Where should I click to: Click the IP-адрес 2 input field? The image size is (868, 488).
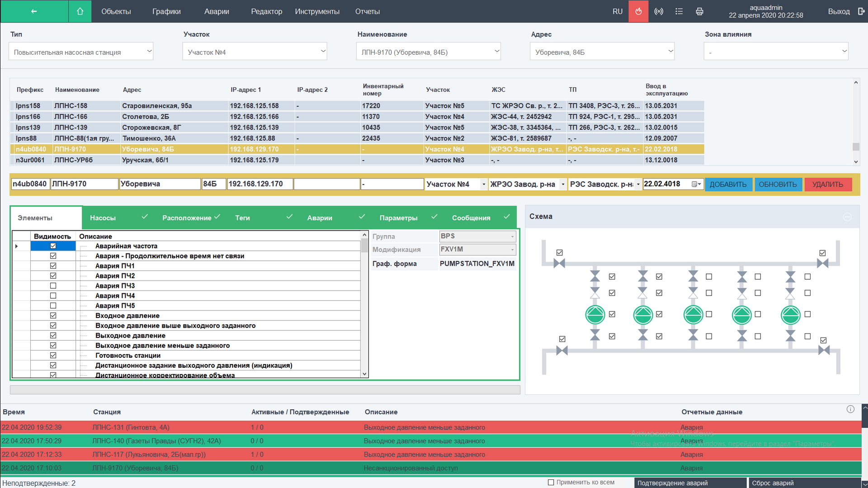pyautogui.click(x=326, y=184)
